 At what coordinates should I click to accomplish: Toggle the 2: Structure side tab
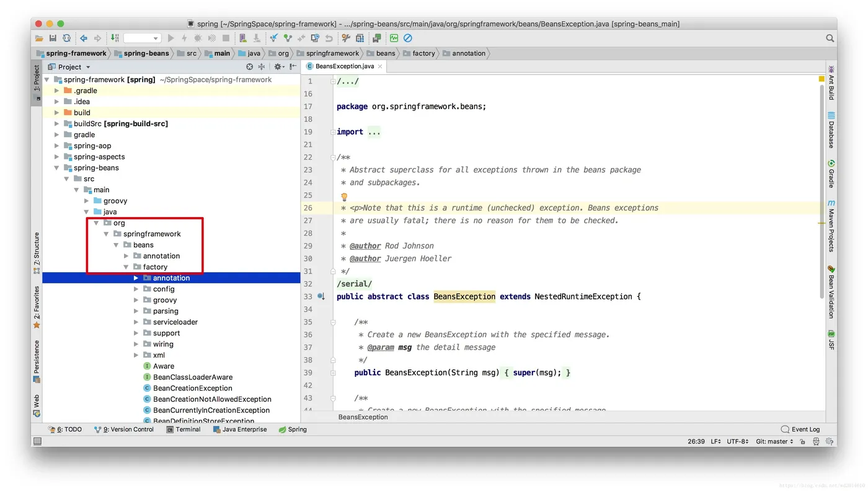click(37, 253)
